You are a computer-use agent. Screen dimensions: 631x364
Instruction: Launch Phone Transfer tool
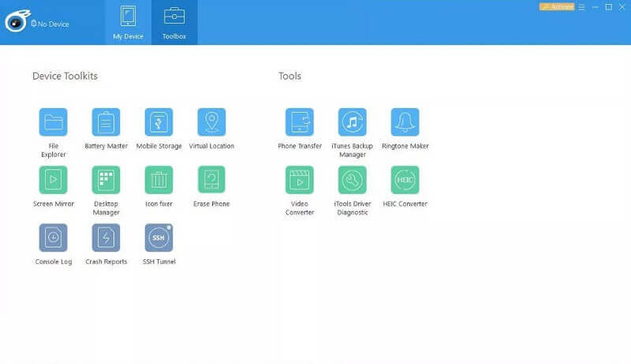(300, 122)
